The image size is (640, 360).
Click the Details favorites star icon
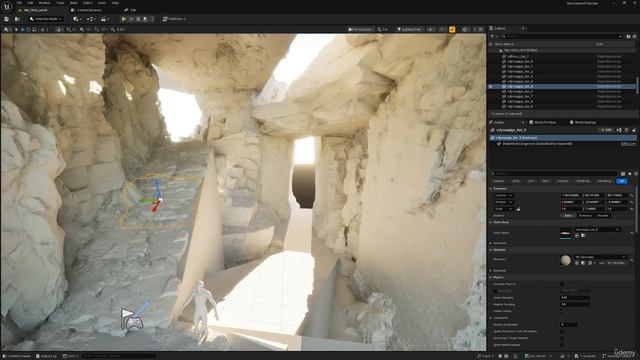tap(630, 174)
